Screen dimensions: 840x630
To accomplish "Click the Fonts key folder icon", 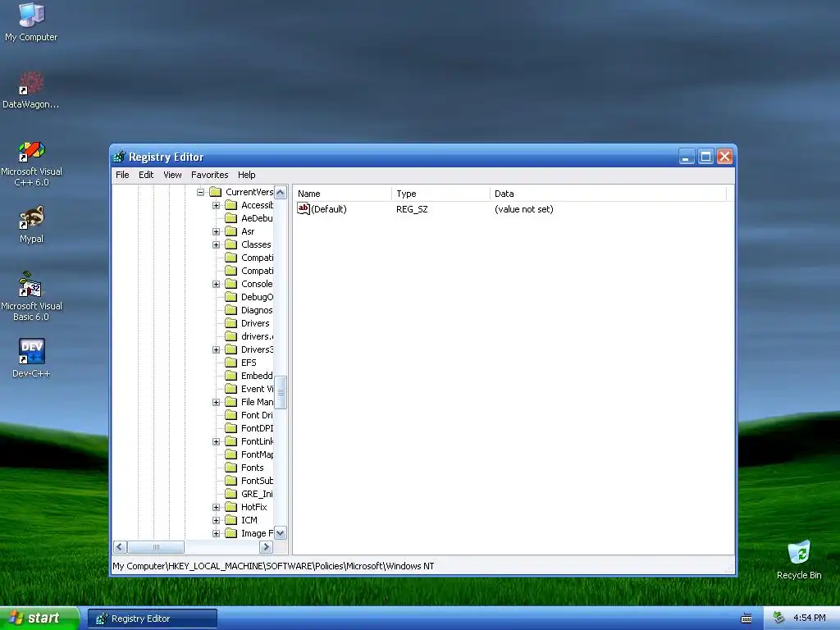I will (x=231, y=468).
